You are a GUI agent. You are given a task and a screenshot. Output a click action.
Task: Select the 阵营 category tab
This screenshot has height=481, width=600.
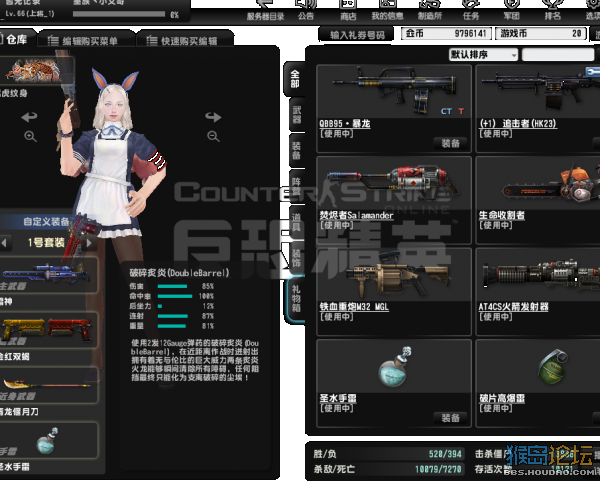coord(297,186)
